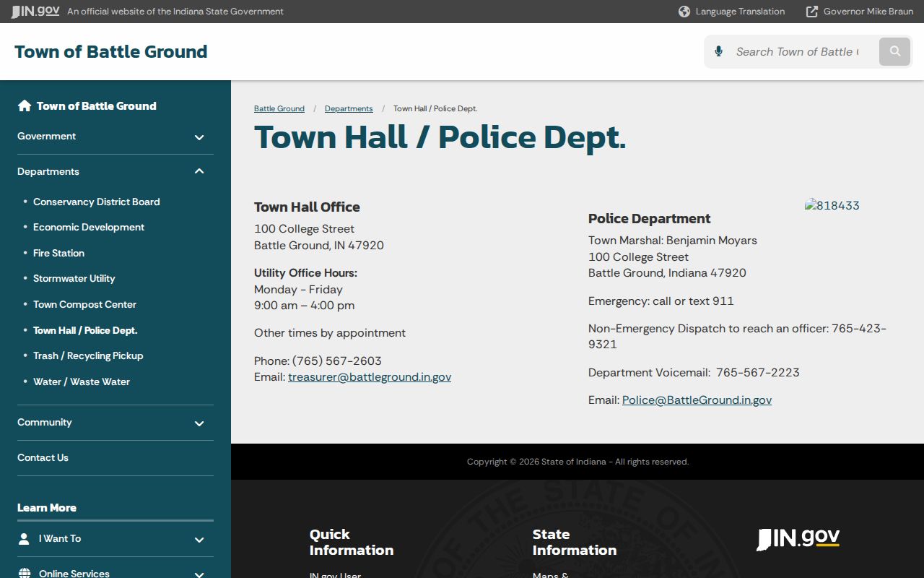Click the Language Translation globe icon
This screenshot has width=924, height=578.
click(684, 12)
